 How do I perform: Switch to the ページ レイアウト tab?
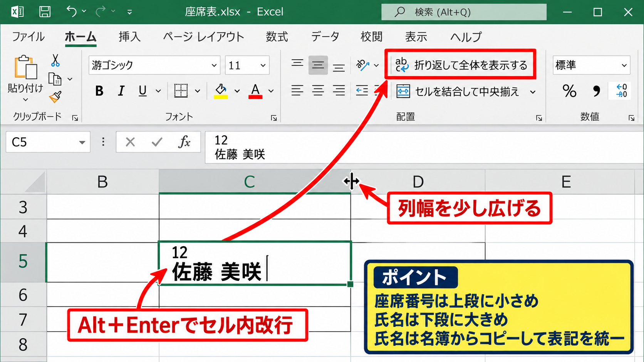click(203, 37)
